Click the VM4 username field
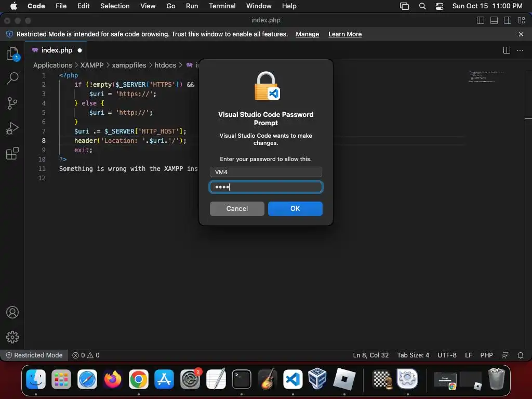 point(266,172)
